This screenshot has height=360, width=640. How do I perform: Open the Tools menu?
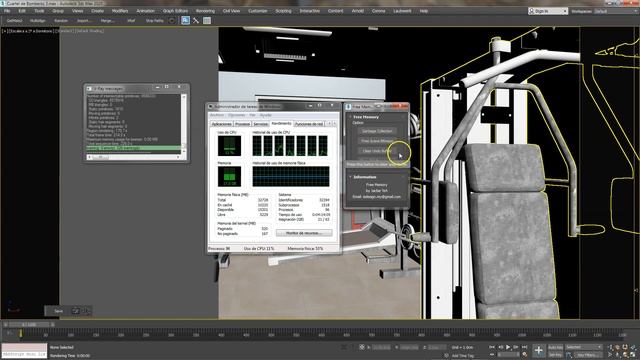39,11
